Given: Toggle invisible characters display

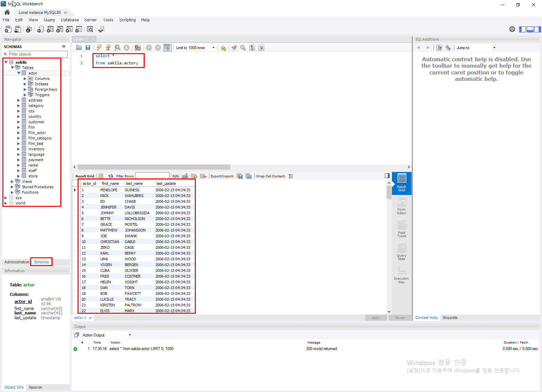Looking at the screenshot, I should (252, 48).
